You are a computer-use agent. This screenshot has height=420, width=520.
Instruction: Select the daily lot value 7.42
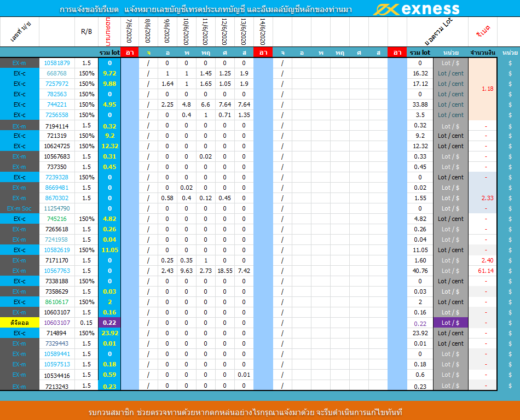(x=244, y=271)
